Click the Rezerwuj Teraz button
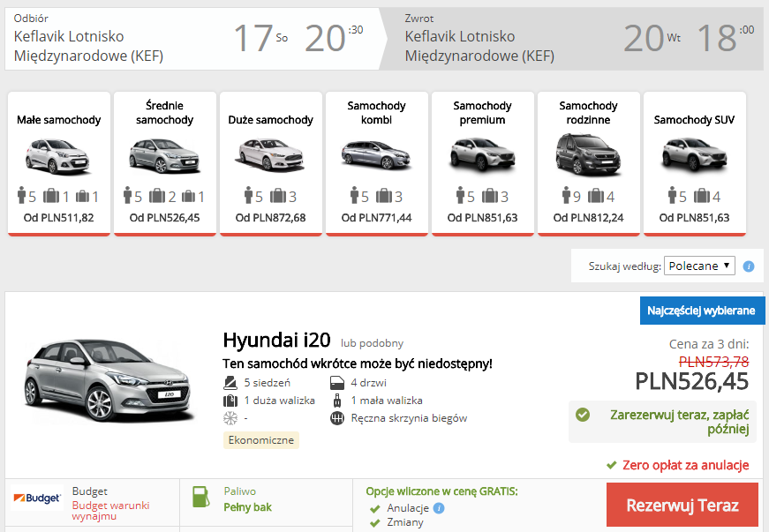769x532 pixels. pyautogui.click(x=682, y=505)
